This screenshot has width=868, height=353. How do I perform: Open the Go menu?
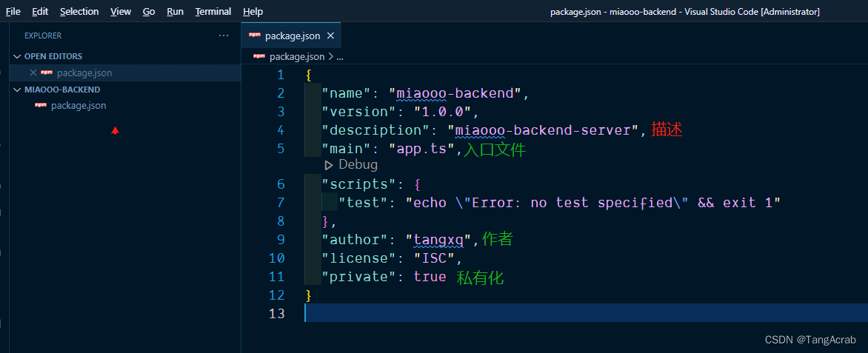(149, 12)
